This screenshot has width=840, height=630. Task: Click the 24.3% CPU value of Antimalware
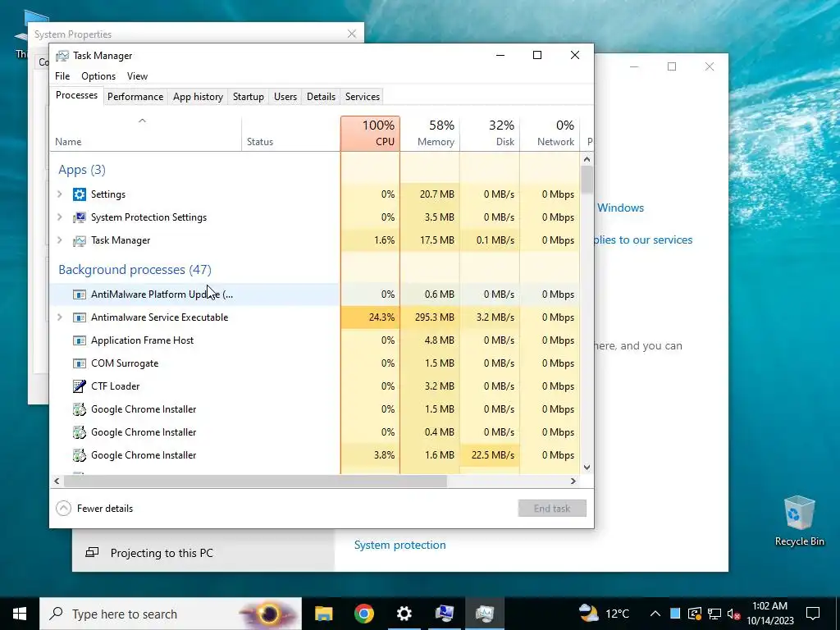coord(370,317)
